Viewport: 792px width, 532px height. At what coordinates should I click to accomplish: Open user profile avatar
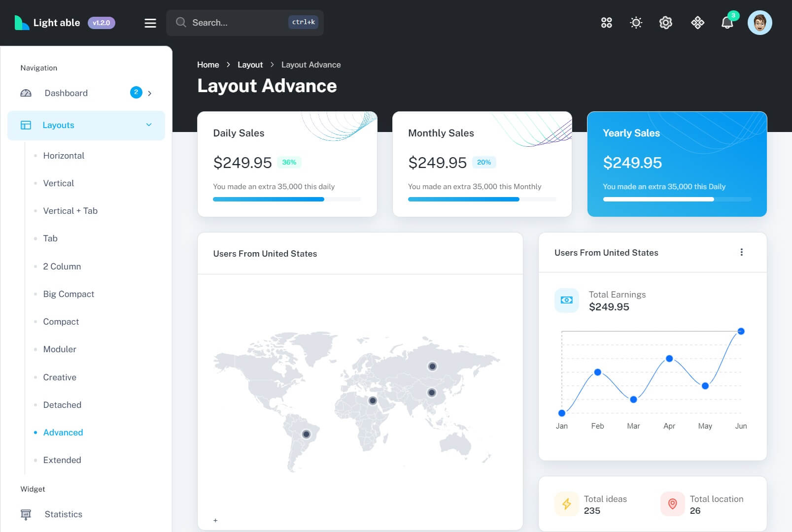(x=759, y=23)
